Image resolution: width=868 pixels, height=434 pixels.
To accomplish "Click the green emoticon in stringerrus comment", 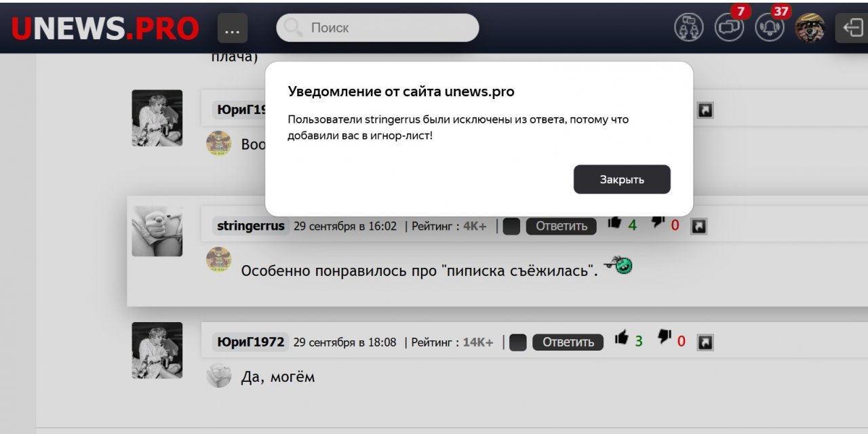I will pyautogui.click(x=618, y=264).
